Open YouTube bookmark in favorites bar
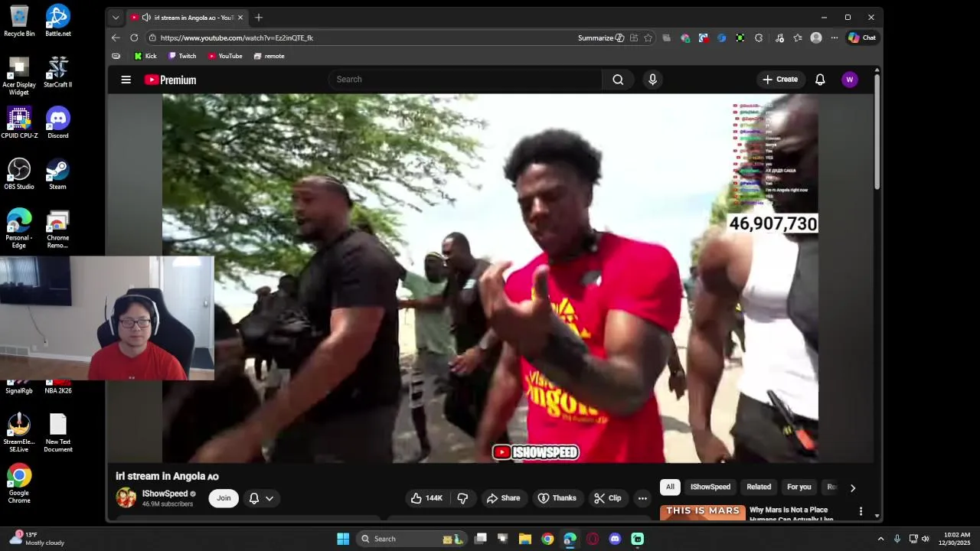980x551 pixels. (225, 56)
